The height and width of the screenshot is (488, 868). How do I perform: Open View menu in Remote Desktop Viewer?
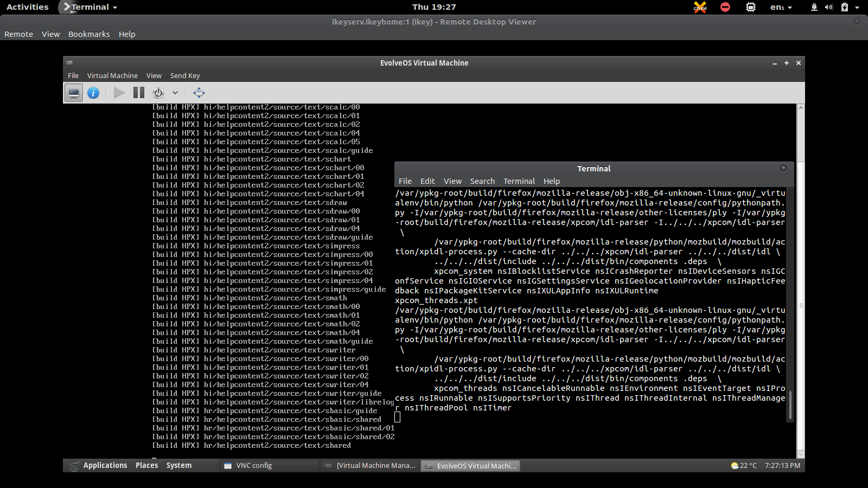click(50, 34)
